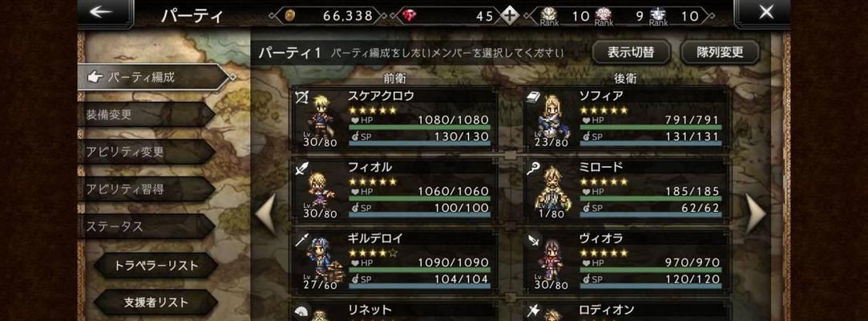Tap フィオル sword weapon icon
Image resolution: width=868 pixels, height=321 pixels.
pyautogui.click(x=302, y=168)
